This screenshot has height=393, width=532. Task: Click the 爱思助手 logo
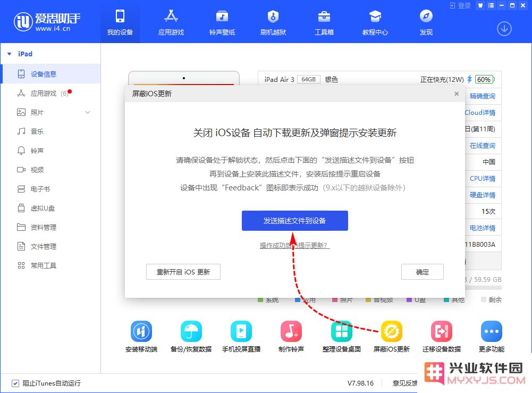coord(47,22)
